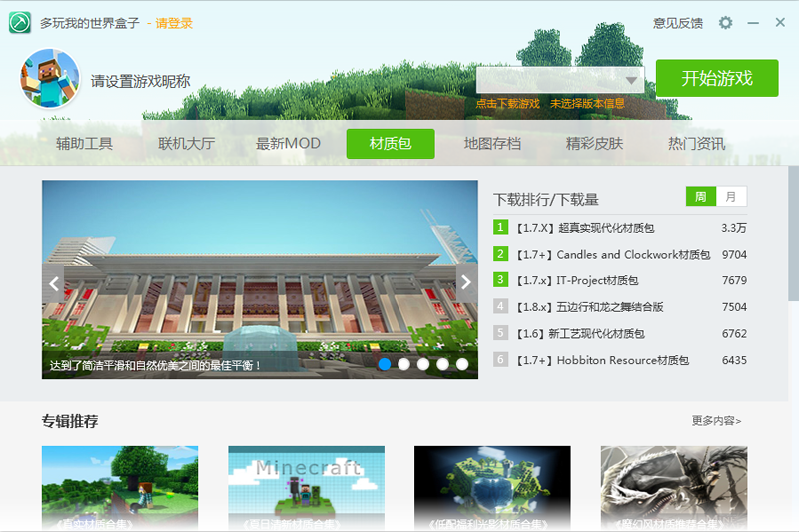Open 魔幻风材质推荐合集 album thumbnail
Image resolution: width=799 pixels, height=532 pixels.
click(x=674, y=488)
